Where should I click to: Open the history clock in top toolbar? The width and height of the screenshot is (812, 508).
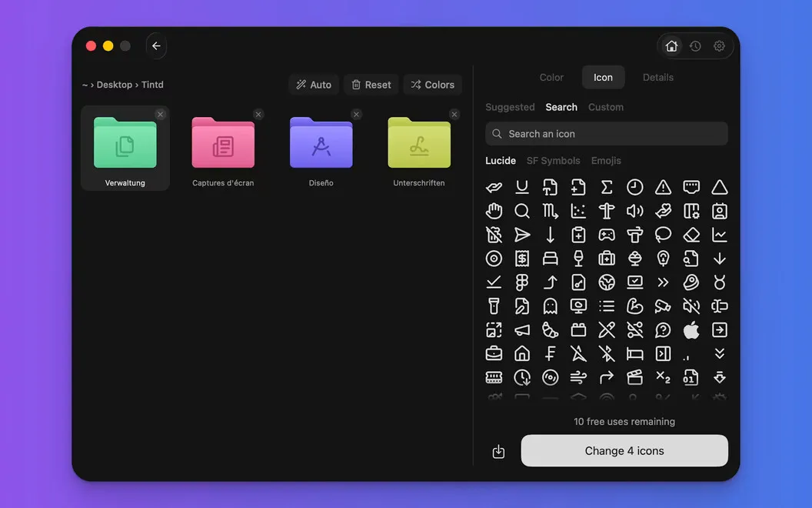point(695,46)
